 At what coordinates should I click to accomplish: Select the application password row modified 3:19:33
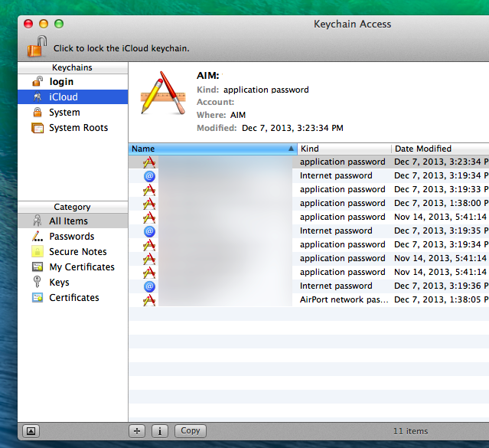pos(308,189)
